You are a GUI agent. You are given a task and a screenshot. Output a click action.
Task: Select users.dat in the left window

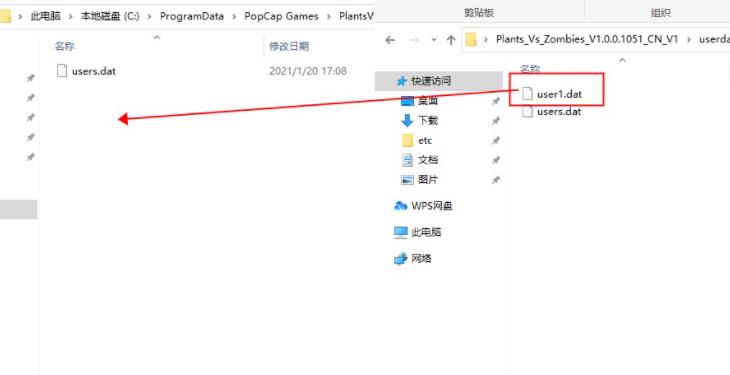pos(94,71)
